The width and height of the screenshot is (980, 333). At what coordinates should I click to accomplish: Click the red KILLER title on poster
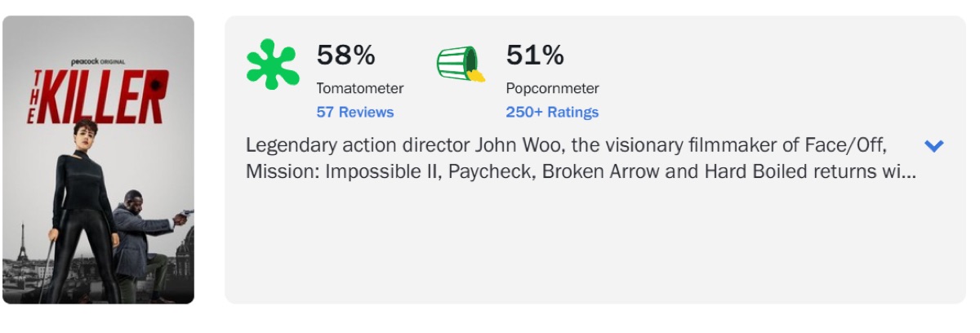[x=101, y=98]
